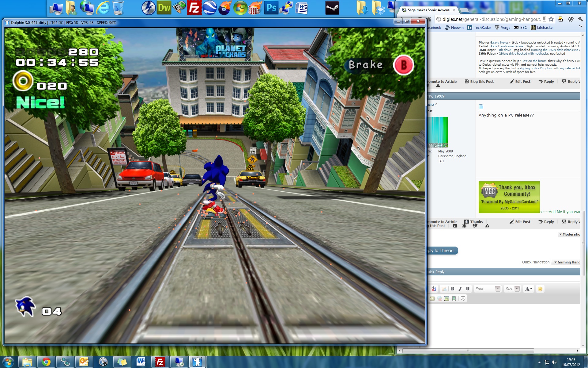Open the Verge bookmark

tap(503, 27)
